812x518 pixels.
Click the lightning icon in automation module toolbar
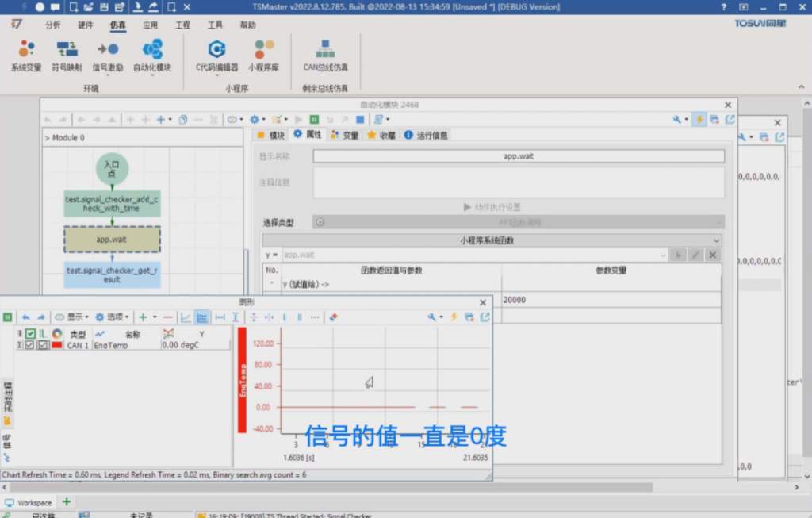(x=699, y=120)
